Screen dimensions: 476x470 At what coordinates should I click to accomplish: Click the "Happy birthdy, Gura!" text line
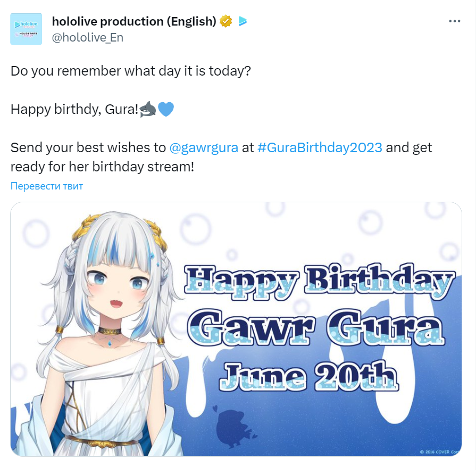coord(74,109)
